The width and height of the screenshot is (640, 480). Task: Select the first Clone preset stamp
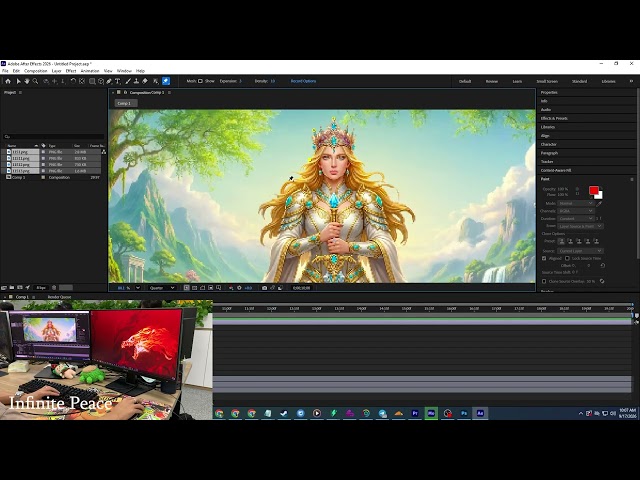(x=562, y=241)
